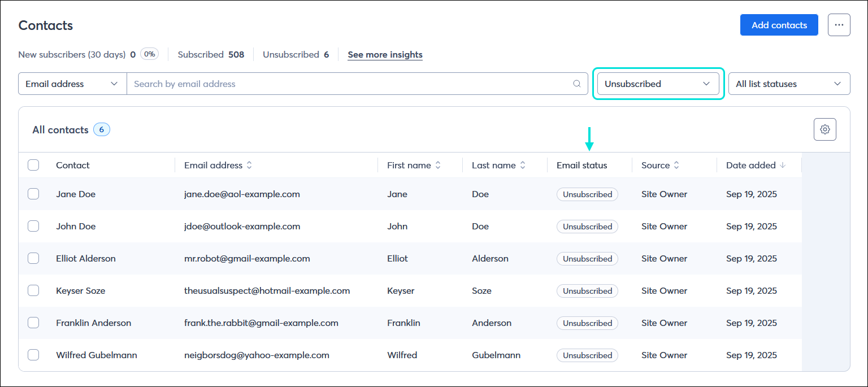Open the table column settings gear

(825, 129)
